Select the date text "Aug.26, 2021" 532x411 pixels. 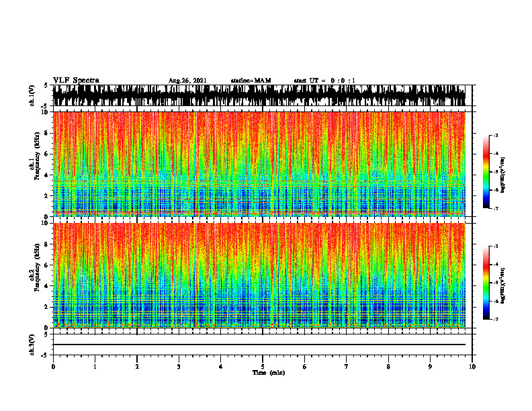[187, 81]
